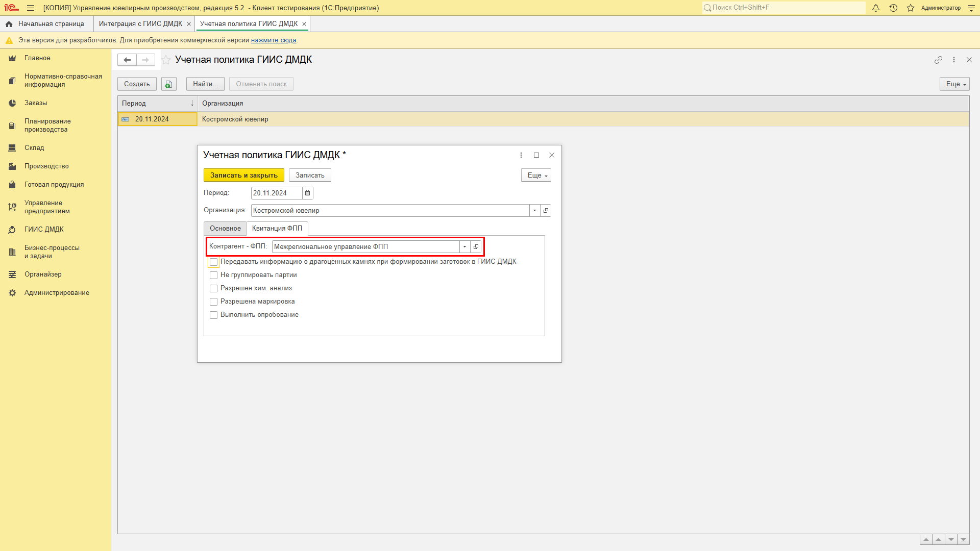
Task: Open the Контрагент - ФПП value's form icon
Action: pos(476,246)
